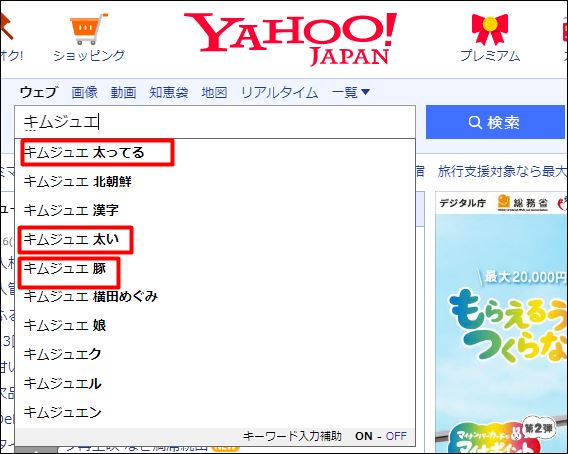Turn keyword input assist OFF

click(396, 436)
